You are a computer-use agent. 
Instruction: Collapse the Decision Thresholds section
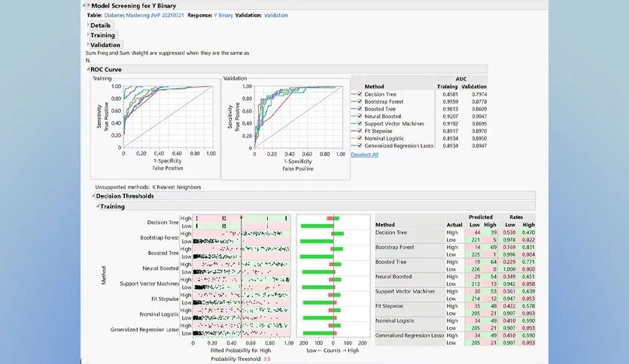(x=93, y=196)
